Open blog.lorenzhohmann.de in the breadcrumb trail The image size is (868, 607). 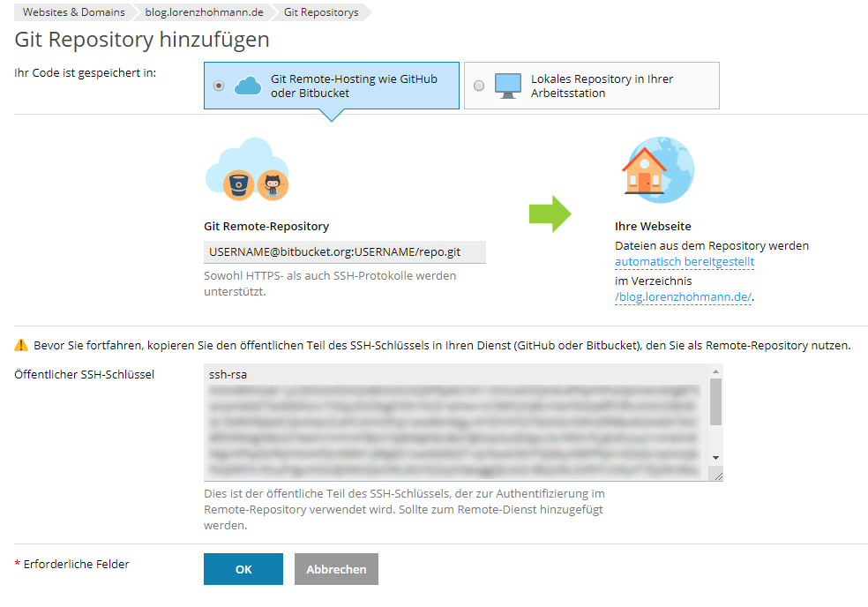coord(203,12)
